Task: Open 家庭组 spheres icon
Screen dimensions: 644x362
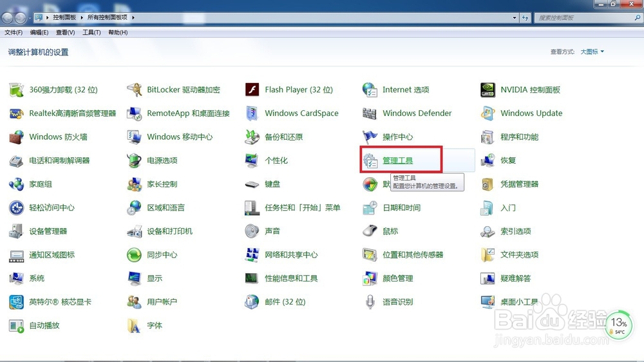Action: tap(17, 184)
